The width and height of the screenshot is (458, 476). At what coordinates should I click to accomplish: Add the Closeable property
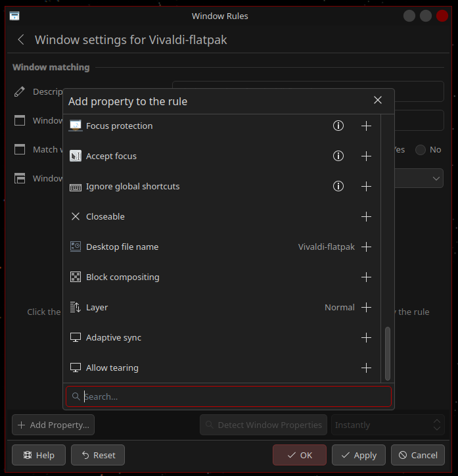coord(367,217)
